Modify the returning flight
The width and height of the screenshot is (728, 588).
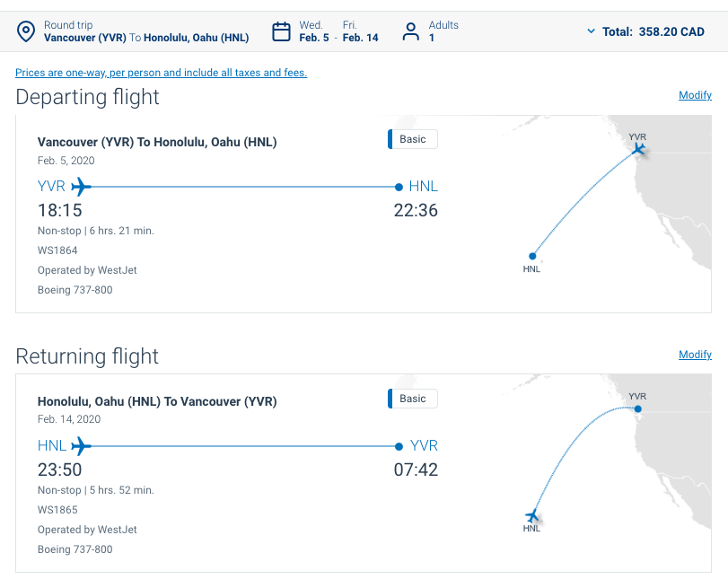click(695, 355)
